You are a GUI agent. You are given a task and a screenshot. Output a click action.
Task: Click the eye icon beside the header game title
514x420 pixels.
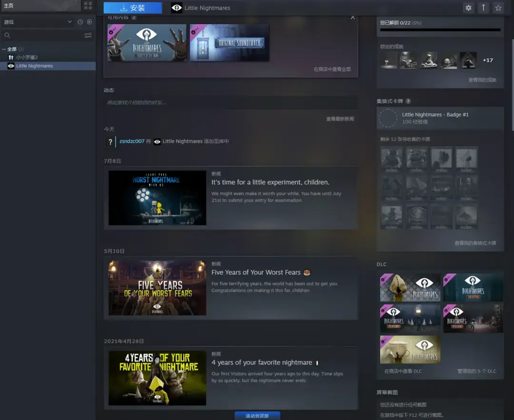click(177, 8)
